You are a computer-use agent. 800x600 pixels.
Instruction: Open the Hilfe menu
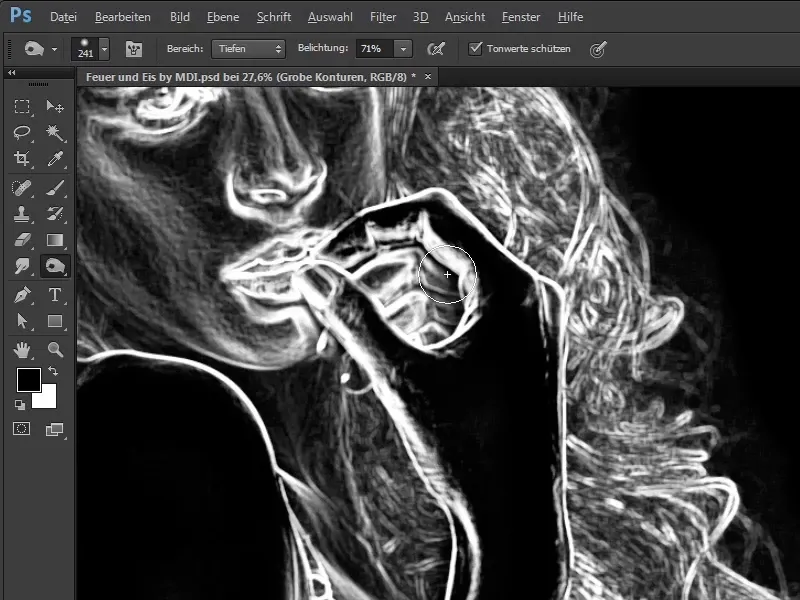pyautogui.click(x=570, y=17)
